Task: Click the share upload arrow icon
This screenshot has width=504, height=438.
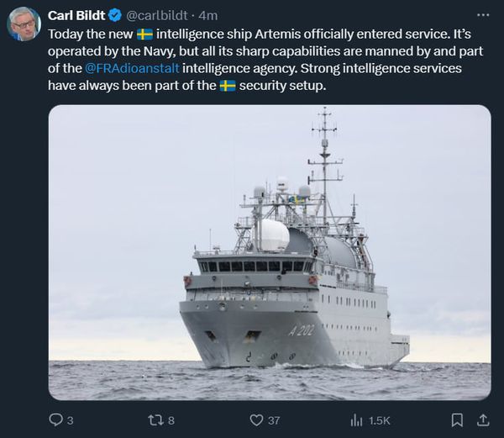Action: [483, 419]
